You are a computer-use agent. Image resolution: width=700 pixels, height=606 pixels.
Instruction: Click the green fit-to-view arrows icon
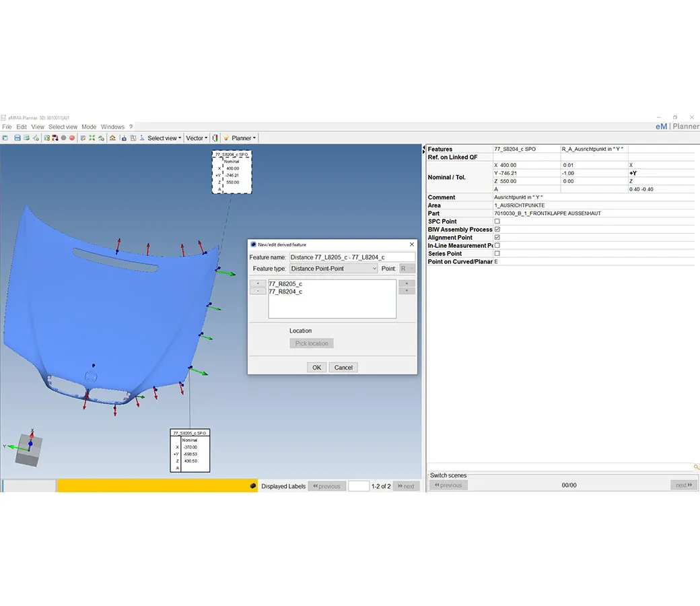[92, 138]
